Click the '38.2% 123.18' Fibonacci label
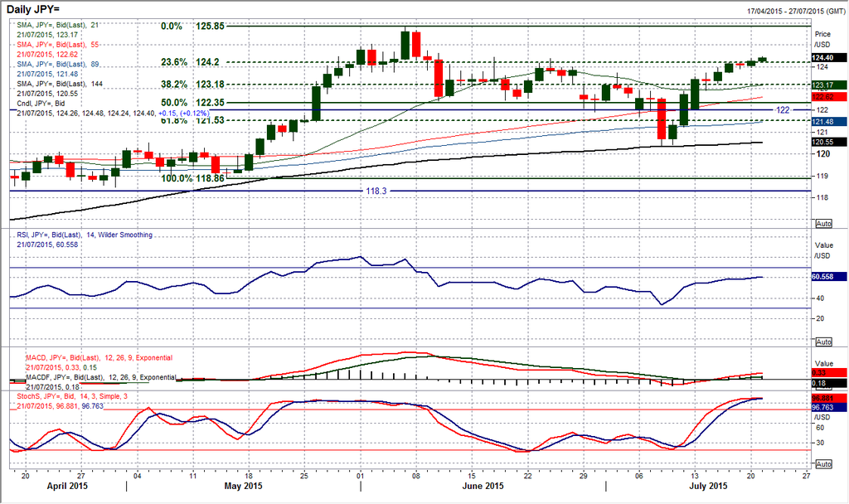 [192, 85]
